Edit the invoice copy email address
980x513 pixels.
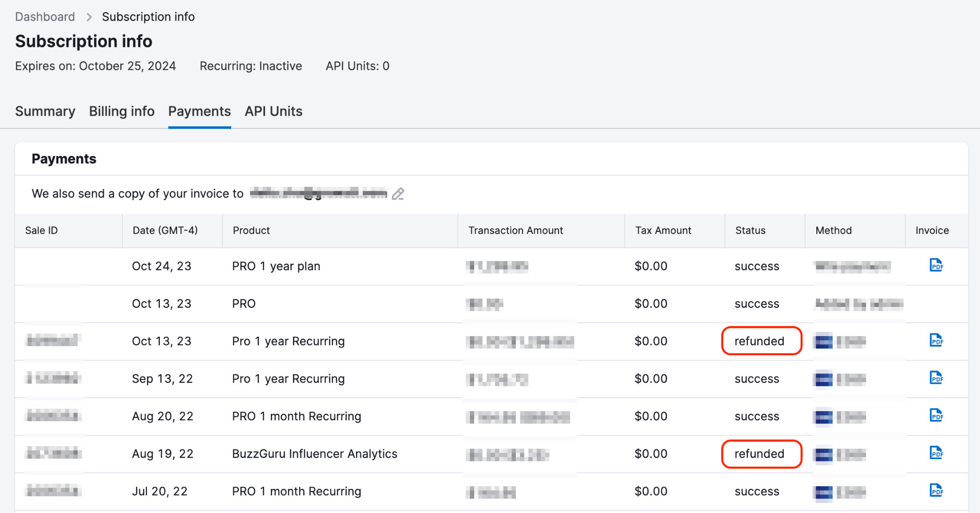tap(398, 194)
